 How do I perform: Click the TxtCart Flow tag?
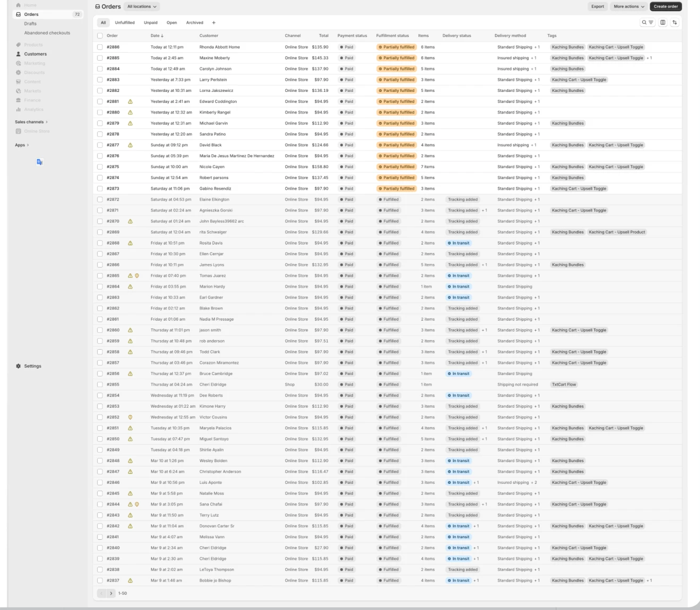click(x=564, y=384)
